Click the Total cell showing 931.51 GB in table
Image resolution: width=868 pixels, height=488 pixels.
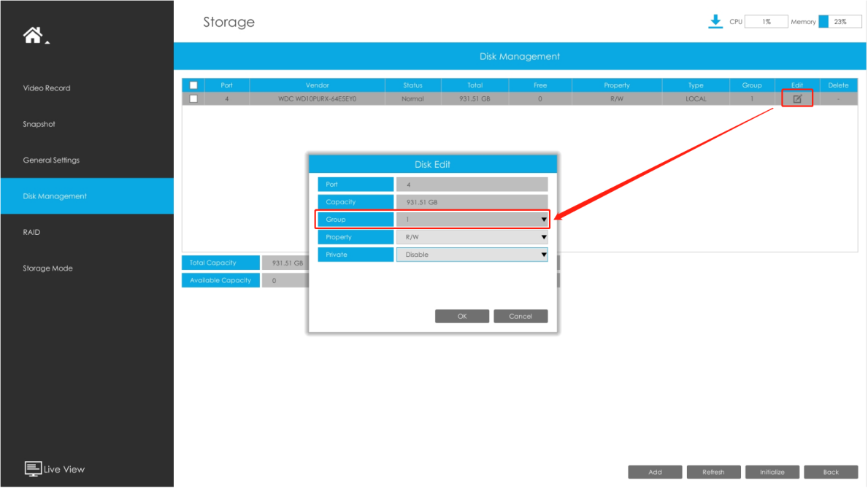(x=475, y=99)
